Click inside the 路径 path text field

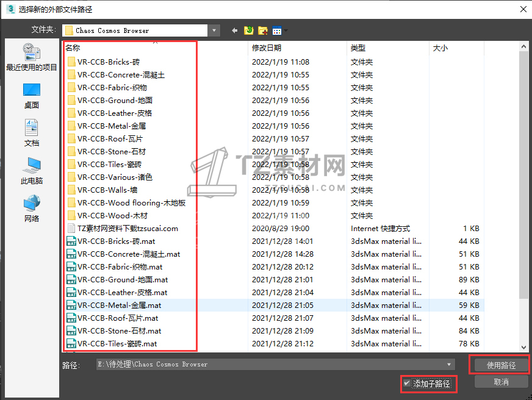click(270, 365)
